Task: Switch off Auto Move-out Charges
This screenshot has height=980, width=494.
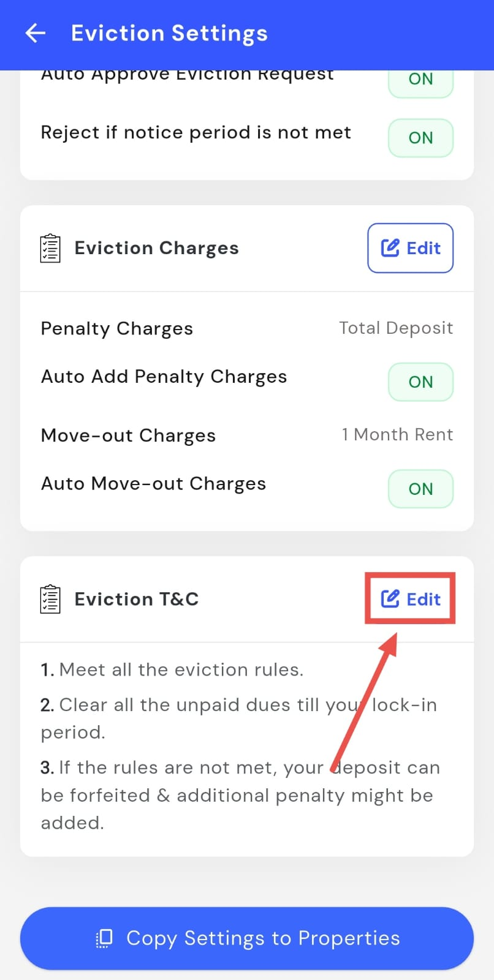Action: (420, 489)
